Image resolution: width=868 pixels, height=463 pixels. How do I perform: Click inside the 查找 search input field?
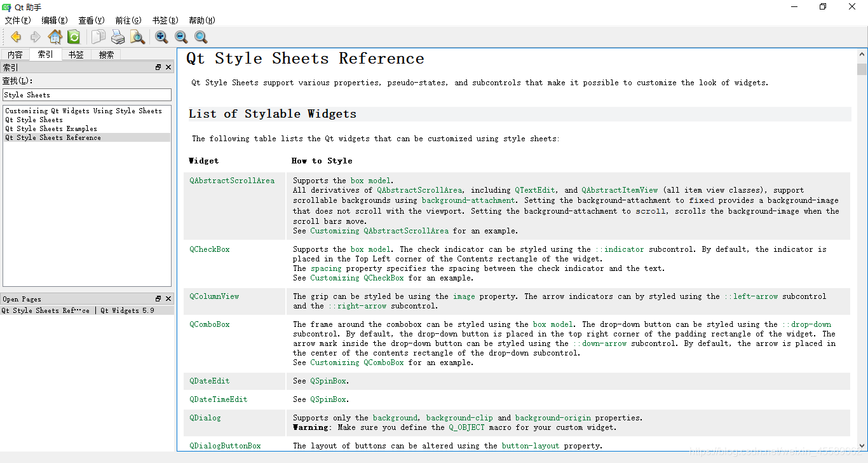pos(87,94)
